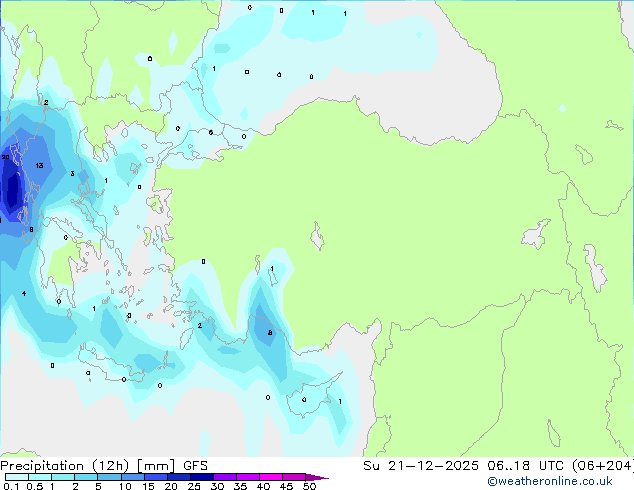This screenshot has height=490, width=634.
Task: Click the '25' legend label
Action: [x=194, y=486]
